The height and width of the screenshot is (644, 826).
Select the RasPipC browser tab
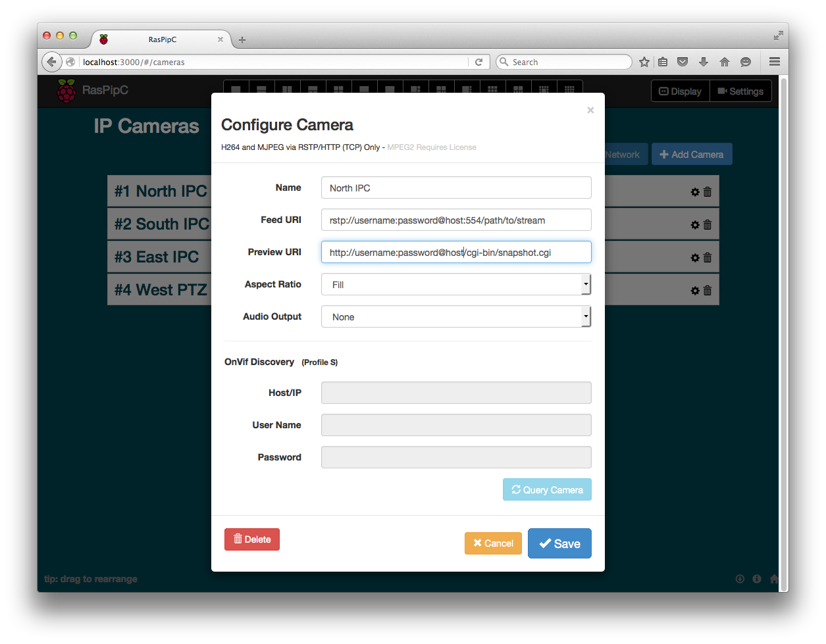point(161,39)
